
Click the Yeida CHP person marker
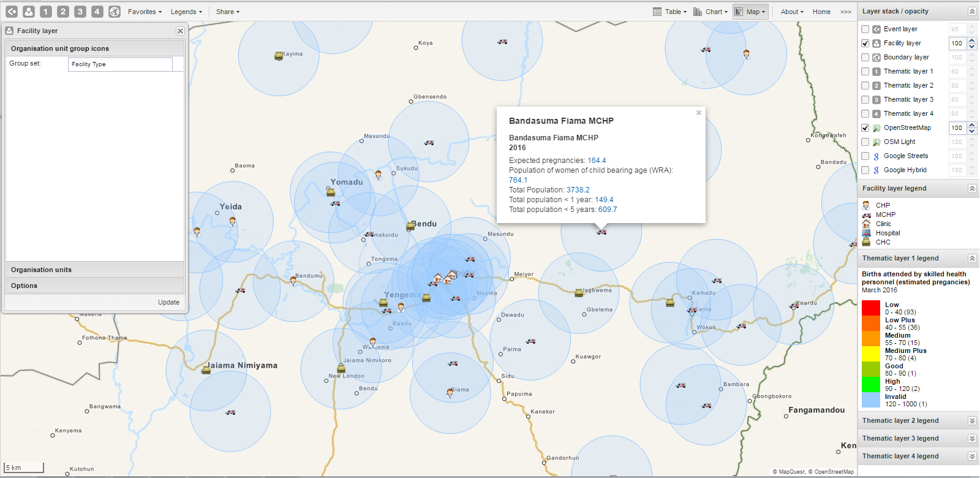tap(233, 222)
